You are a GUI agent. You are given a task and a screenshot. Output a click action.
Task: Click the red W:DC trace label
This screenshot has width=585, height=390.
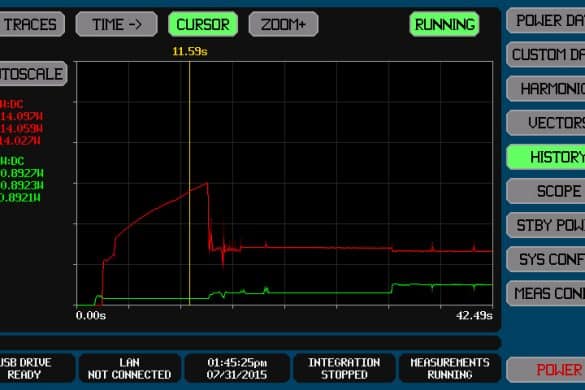12,104
